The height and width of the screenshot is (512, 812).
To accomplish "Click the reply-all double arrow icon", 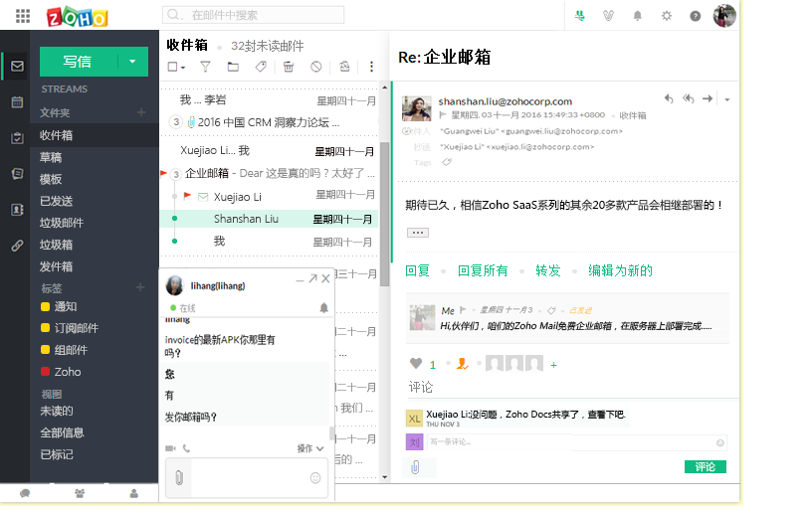I will (688, 98).
